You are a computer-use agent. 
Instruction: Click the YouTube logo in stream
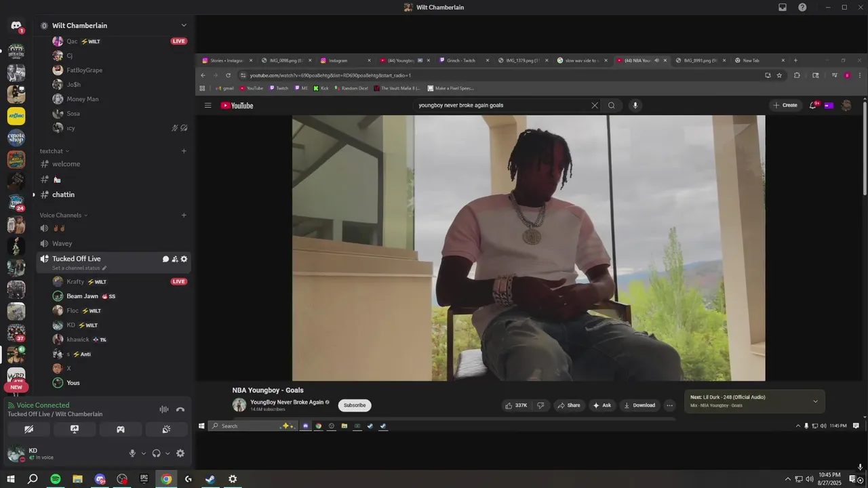237,106
